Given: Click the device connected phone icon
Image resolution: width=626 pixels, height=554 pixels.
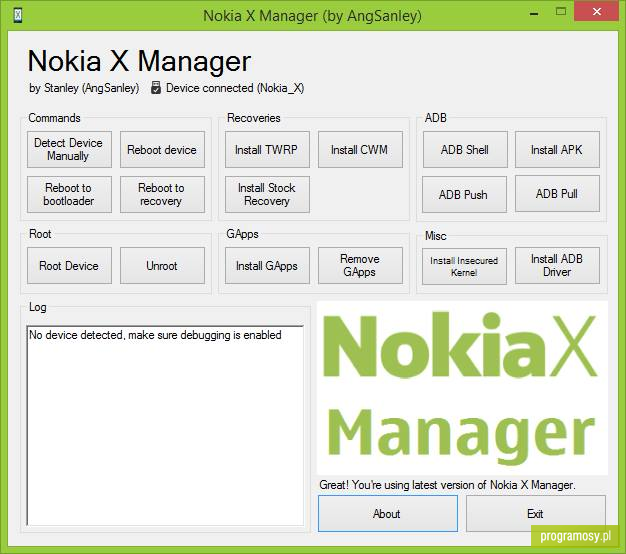Looking at the screenshot, I should [156, 88].
